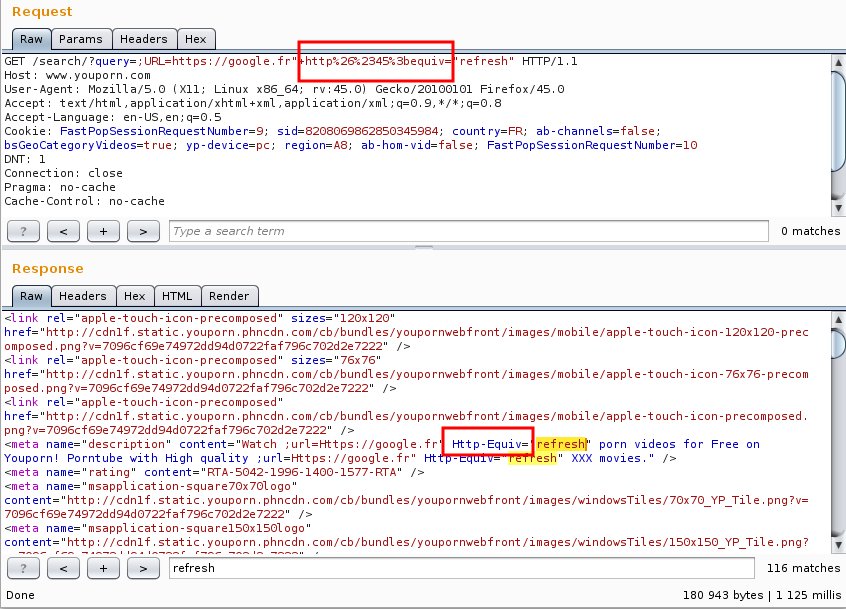Click response search help '?' button
The image size is (846, 609).
(x=23, y=569)
